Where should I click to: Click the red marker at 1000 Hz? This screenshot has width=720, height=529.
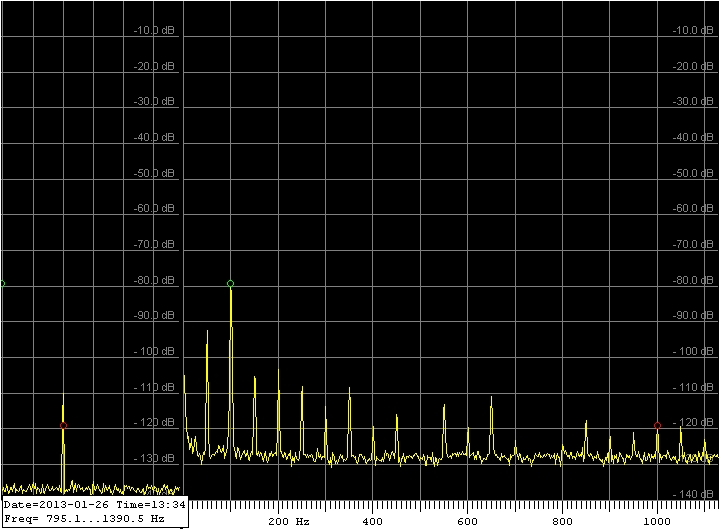tap(657, 426)
